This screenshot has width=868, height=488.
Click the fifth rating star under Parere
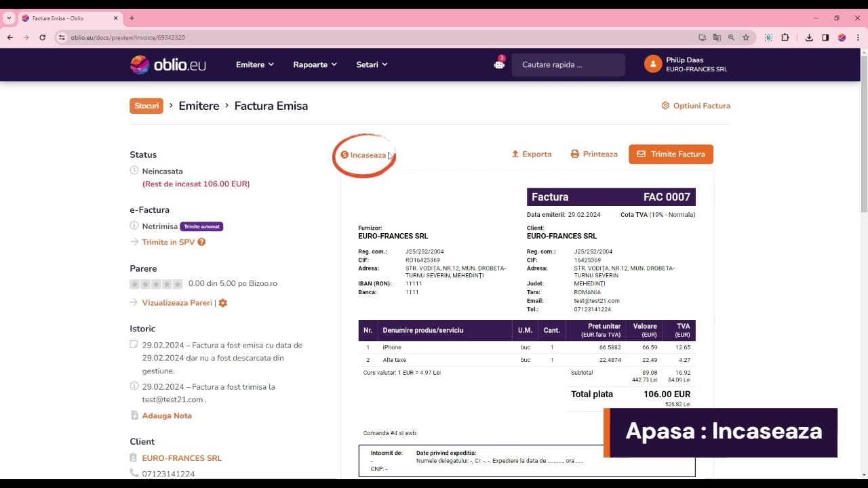[x=178, y=284]
